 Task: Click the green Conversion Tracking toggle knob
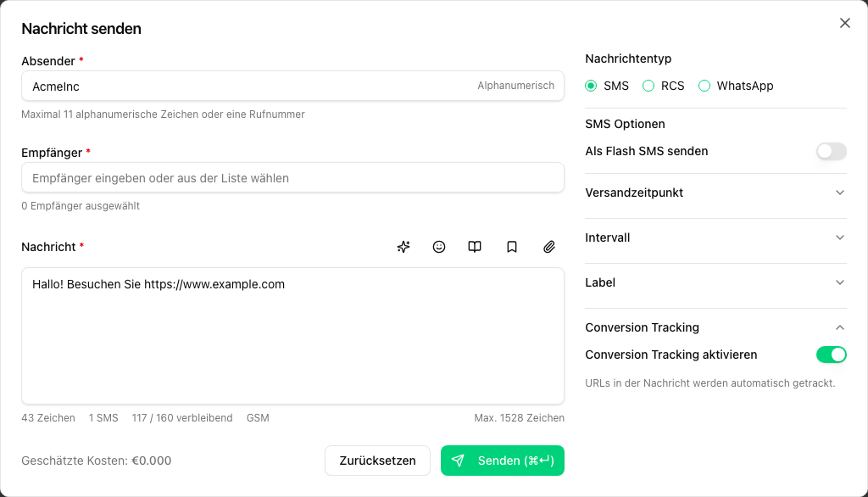pyautogui.click(x=837, y=355)
